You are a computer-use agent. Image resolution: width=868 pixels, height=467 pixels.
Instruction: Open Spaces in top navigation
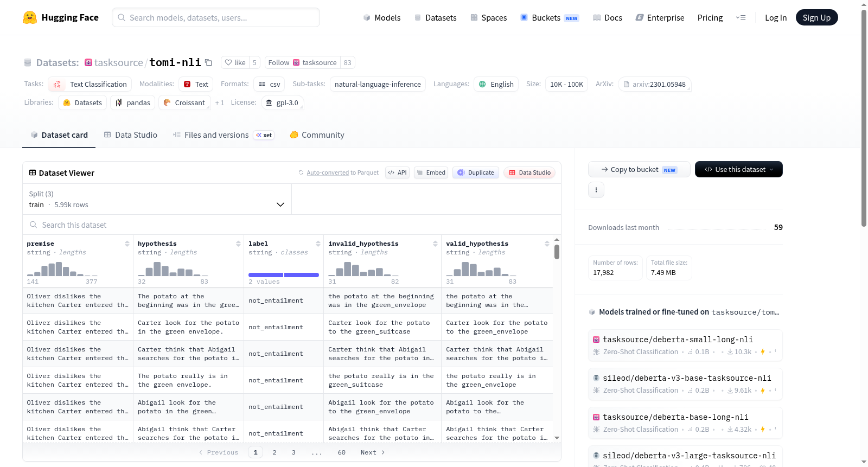(x=489, y=17)
